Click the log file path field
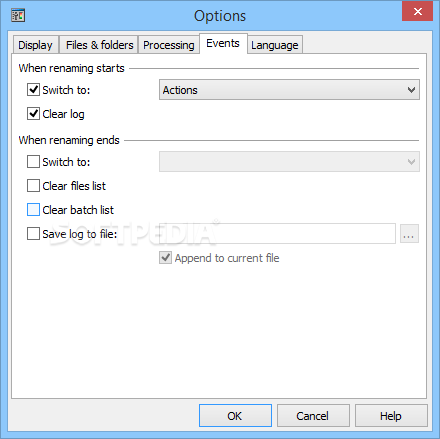 277,234
